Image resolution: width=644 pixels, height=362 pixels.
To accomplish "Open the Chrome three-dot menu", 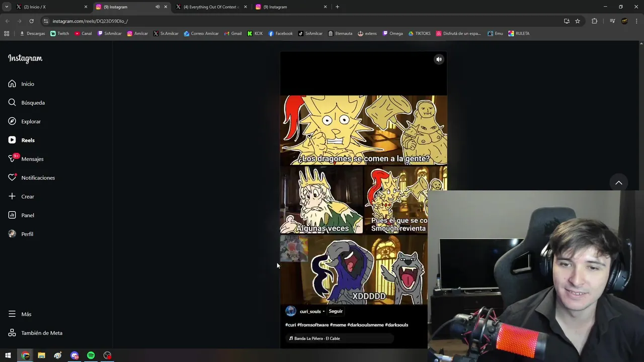I will [636, 21].
